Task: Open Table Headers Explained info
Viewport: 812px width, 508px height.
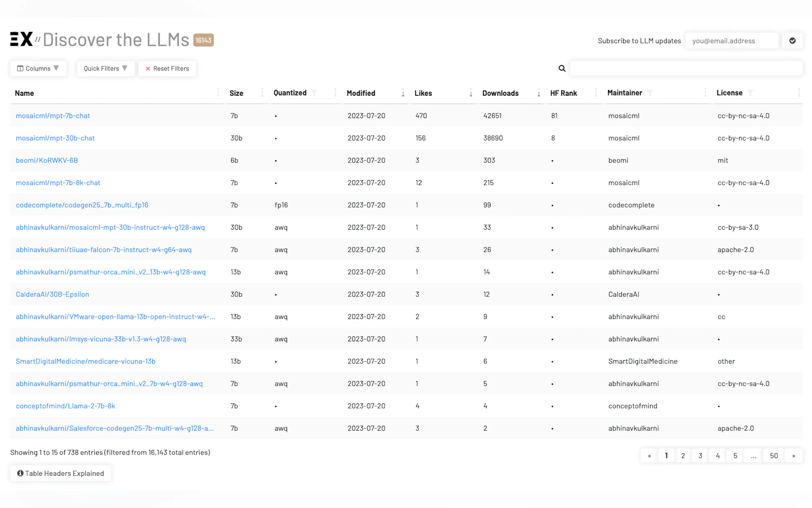Action: coord(61,473)
